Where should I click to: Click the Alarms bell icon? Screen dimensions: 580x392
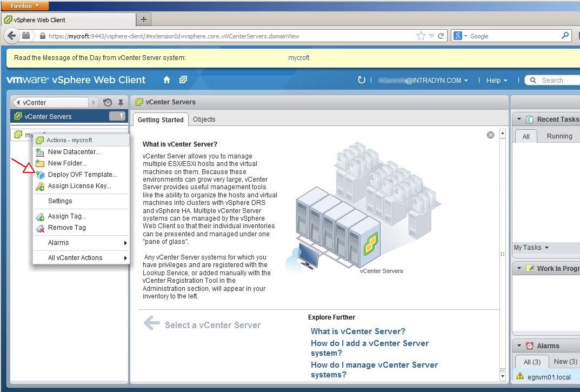530,346
